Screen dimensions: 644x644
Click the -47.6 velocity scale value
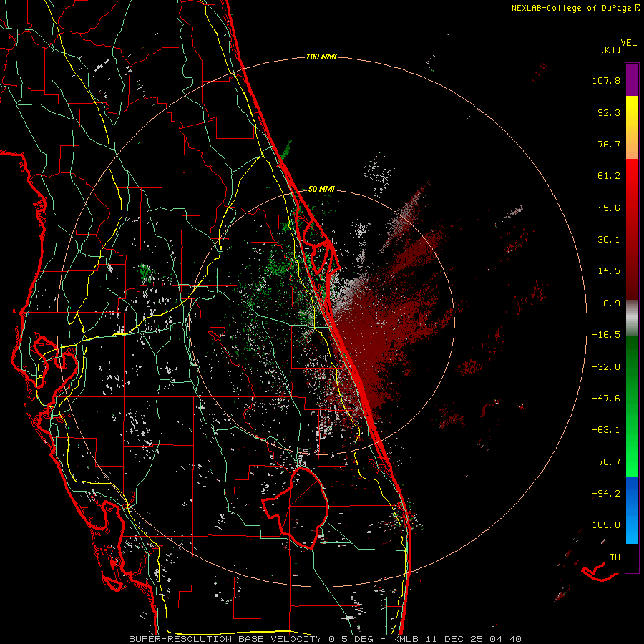point(606,399)
